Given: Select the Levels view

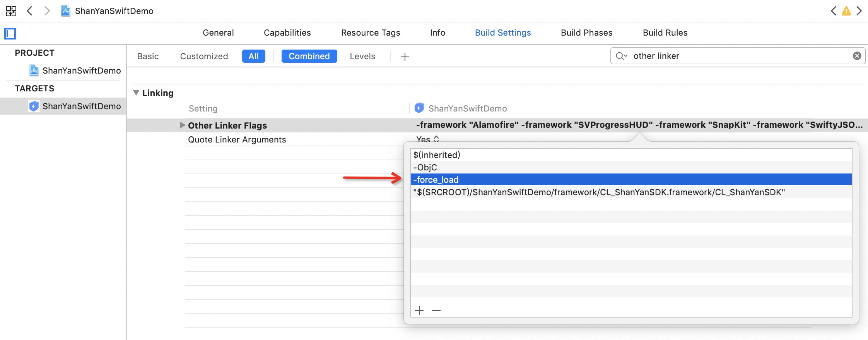Looking at the screenshot, I should (362, 57).
